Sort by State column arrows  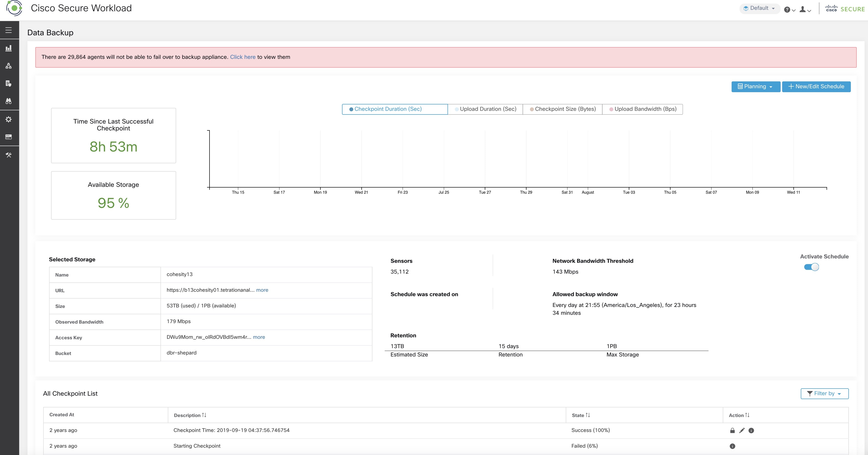pyautogui.click(x=588, y=415)
